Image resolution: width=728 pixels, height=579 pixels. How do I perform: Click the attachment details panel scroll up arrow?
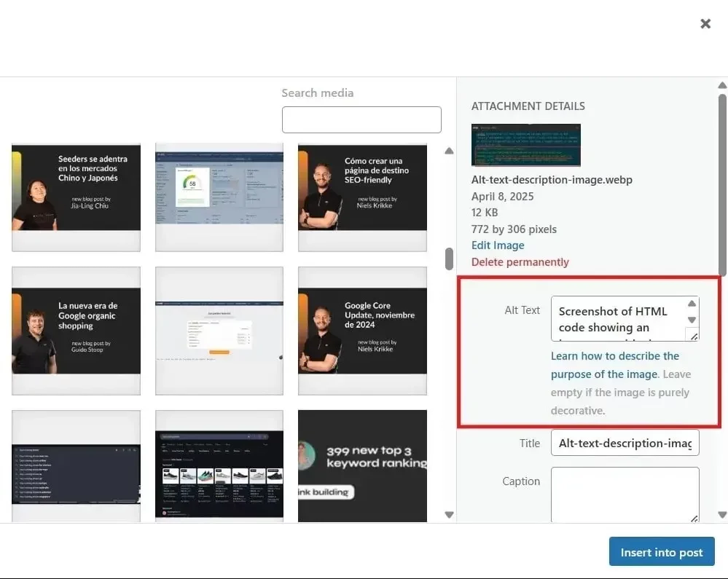722,85
